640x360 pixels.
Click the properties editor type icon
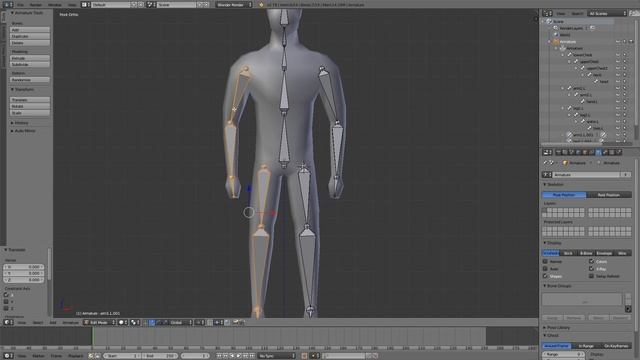click(x=547, y=152)
